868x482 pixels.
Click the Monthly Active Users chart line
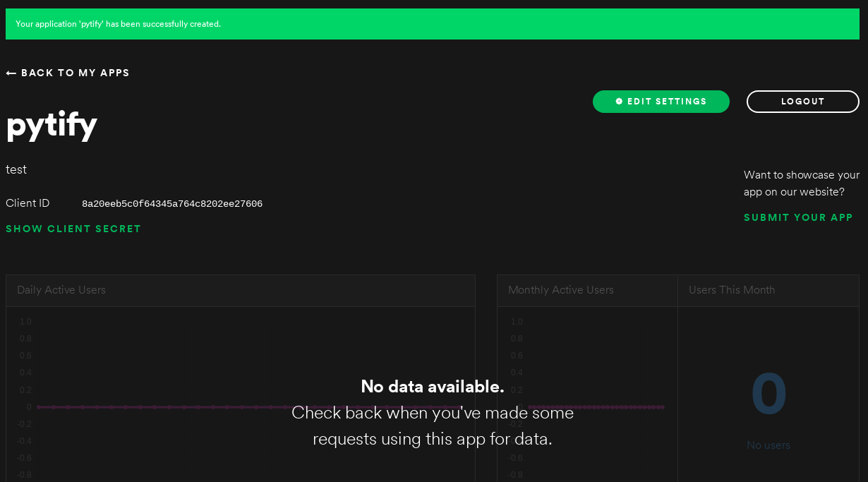coord(621,407)
